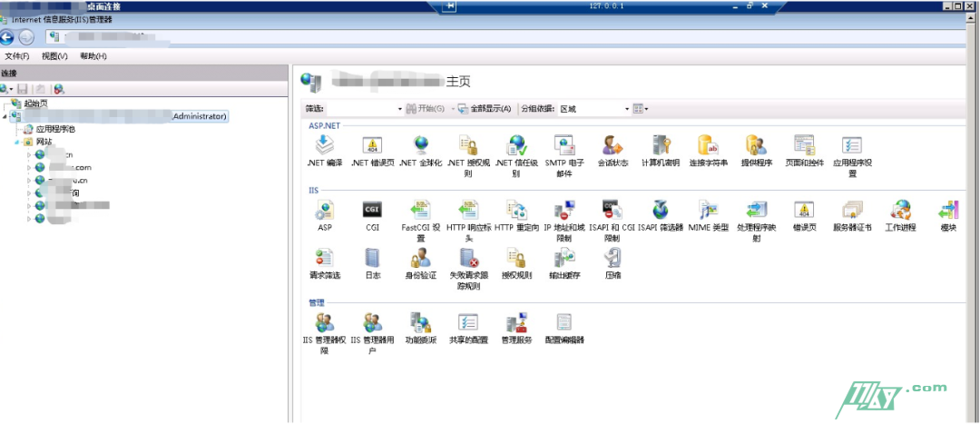Open the IIS 错误页 icon
The height and width of the screenshot is (424, 980).
point(804,210)
